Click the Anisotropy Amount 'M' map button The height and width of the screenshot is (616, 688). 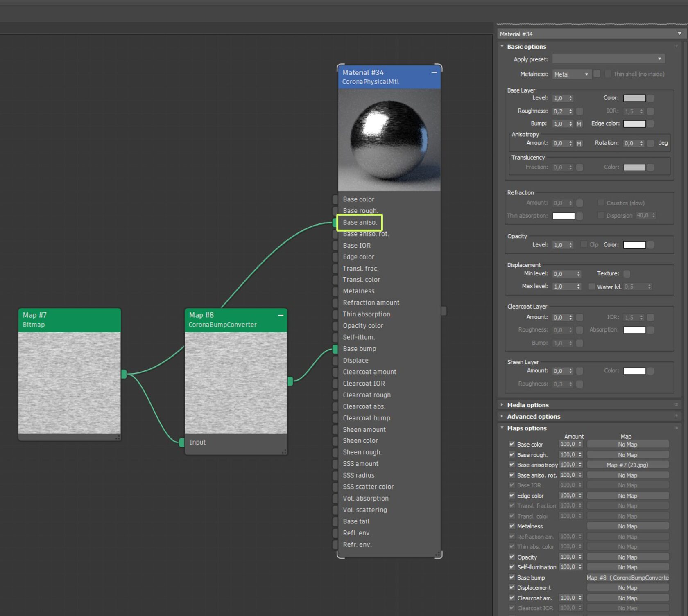coord(579,143)
